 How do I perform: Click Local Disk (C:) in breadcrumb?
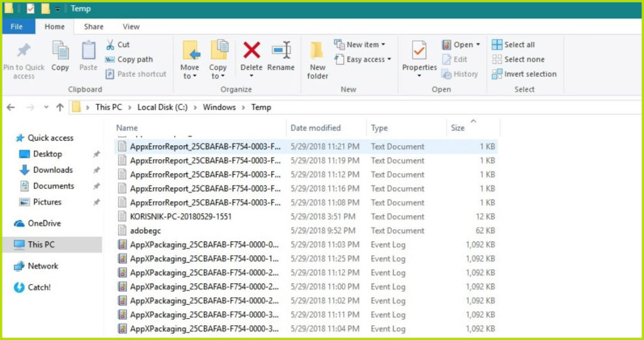(x=162, y=107)
